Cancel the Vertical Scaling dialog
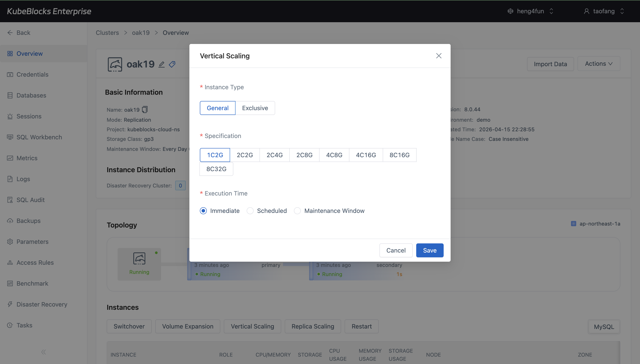Screen dimensions: 640x364 point(396,250)
